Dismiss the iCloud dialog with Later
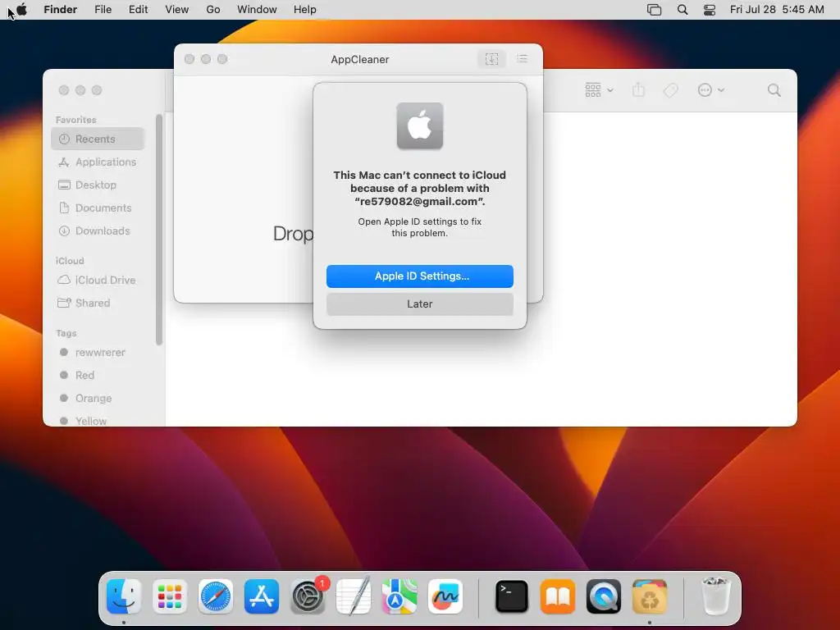This screenshot has width=840, height=630. [420, 304]
